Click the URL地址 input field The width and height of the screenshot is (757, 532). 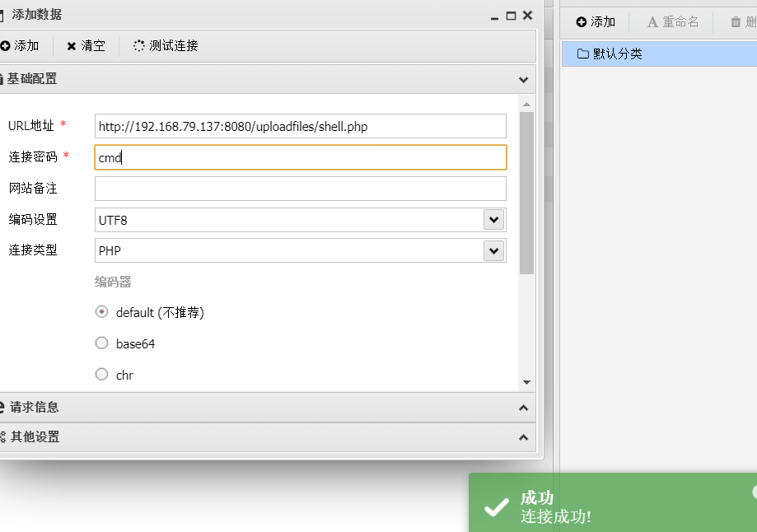(301, 127)
